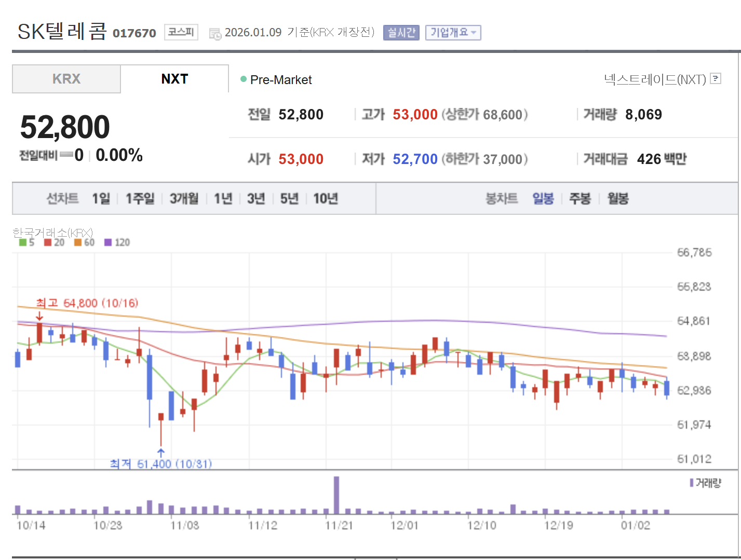Click the 한국거래소(KRX) chart label
Screen dimensions: 741x560
[52, 233]
